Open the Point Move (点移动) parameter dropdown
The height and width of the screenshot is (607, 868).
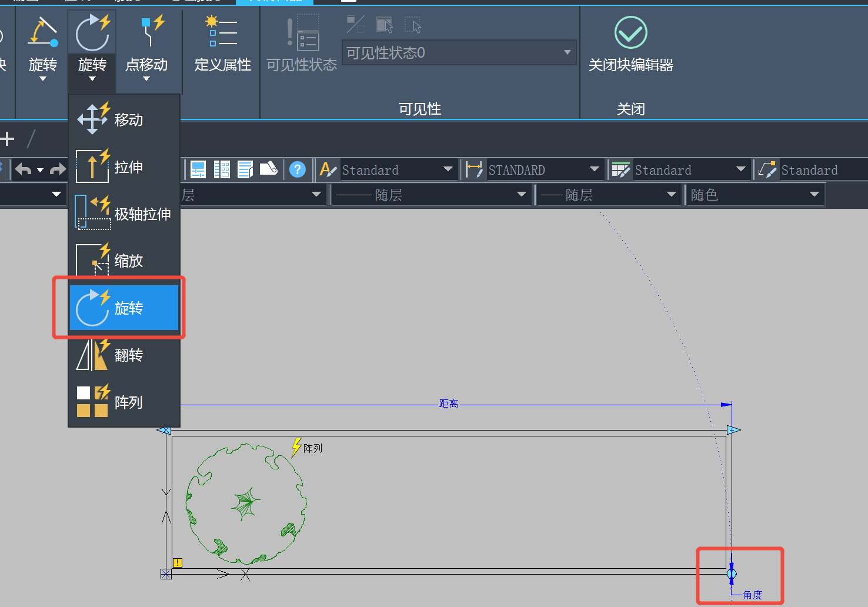click(146, 78)
